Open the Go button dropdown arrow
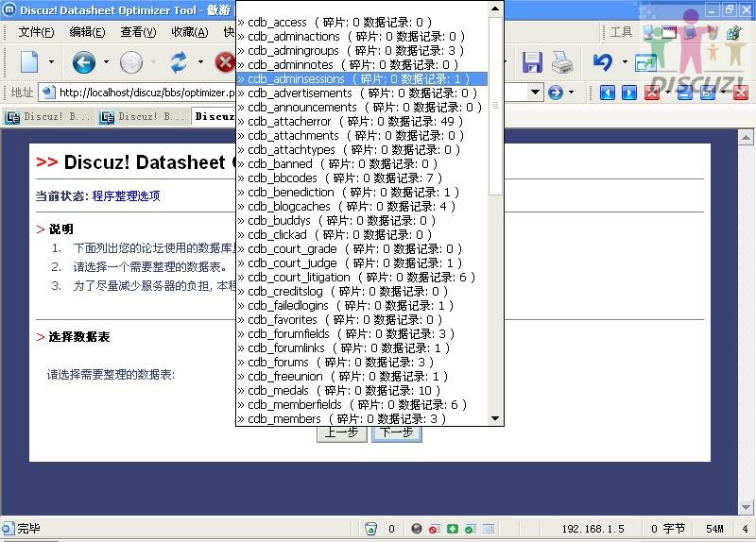The image size is (756, 542). (572, 92)
